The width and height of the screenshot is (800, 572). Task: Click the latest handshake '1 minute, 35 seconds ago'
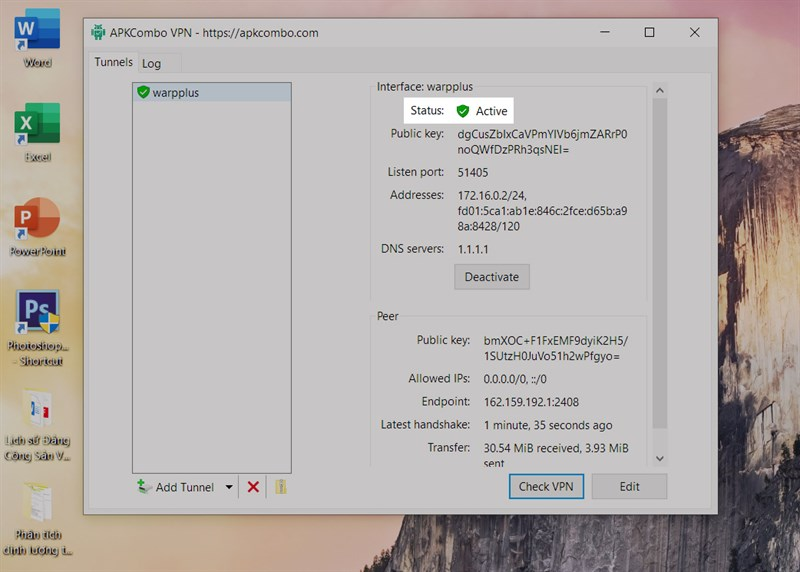[x=548, y=425]
